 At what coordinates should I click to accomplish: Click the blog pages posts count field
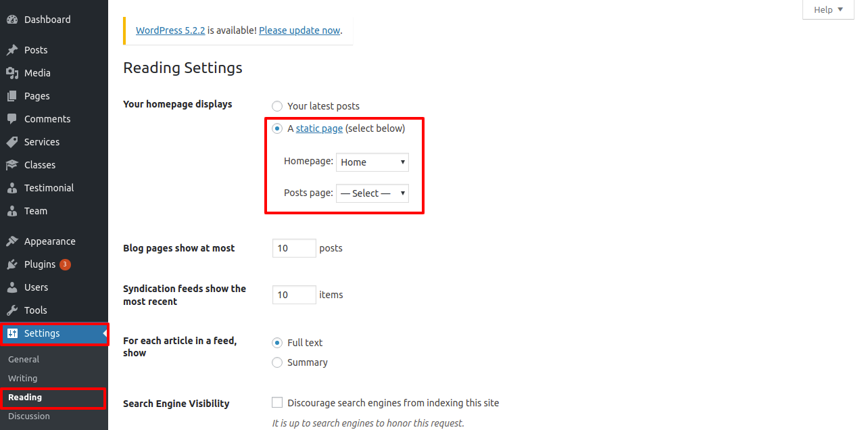(x=294, y=248)
